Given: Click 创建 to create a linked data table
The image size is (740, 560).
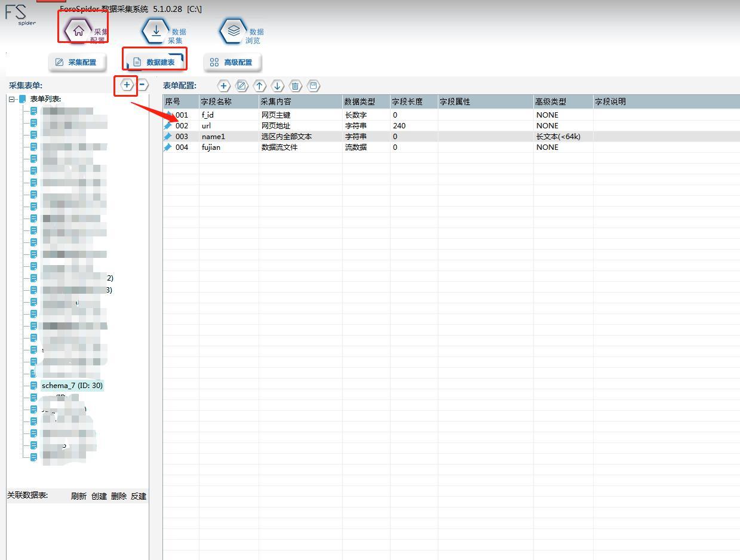Looking at the screenshot, I should tap(99, 496).
